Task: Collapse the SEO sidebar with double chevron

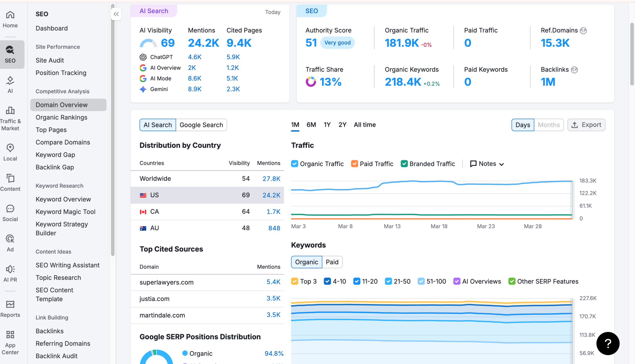Action: click(x=116, y=14)
